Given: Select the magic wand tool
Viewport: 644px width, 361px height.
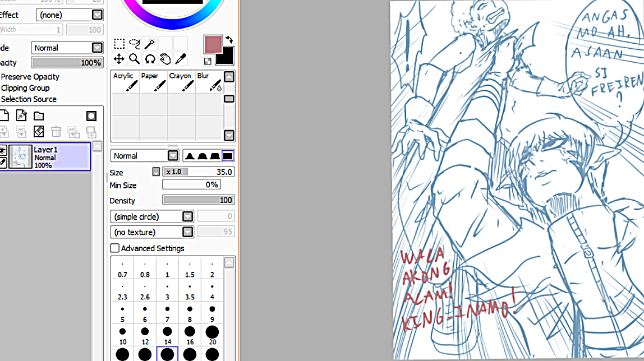Looking at the screenshot, I should click(150, 44).
